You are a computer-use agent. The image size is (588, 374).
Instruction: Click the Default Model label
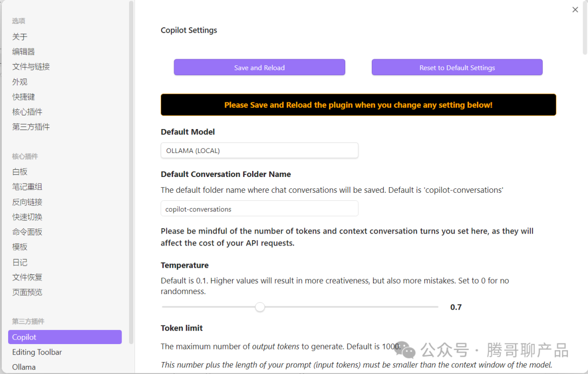tap(187, 132)
